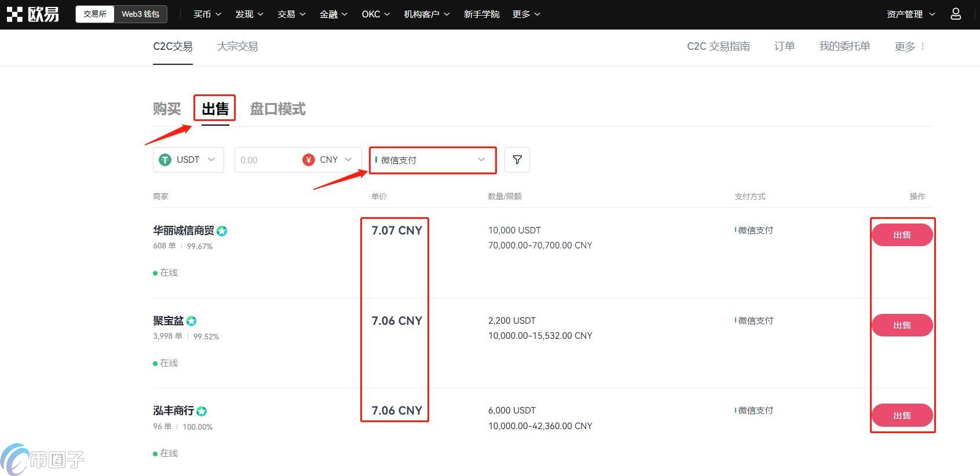
Task: Open merchant 泓丰商行 profile
Action: (x=173, y=411)
